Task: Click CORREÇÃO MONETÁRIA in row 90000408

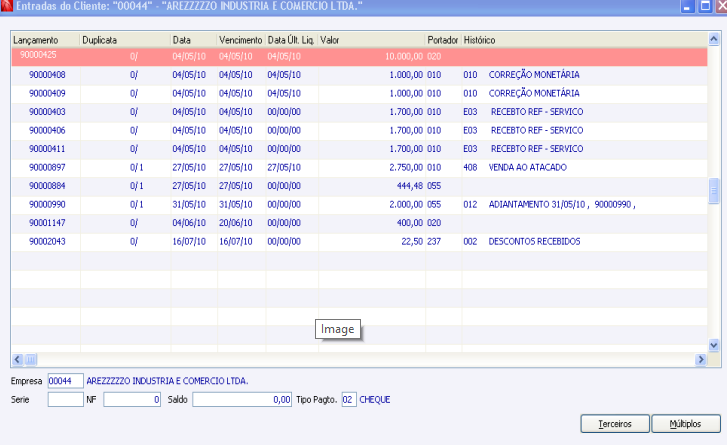Action: [534, 75]
